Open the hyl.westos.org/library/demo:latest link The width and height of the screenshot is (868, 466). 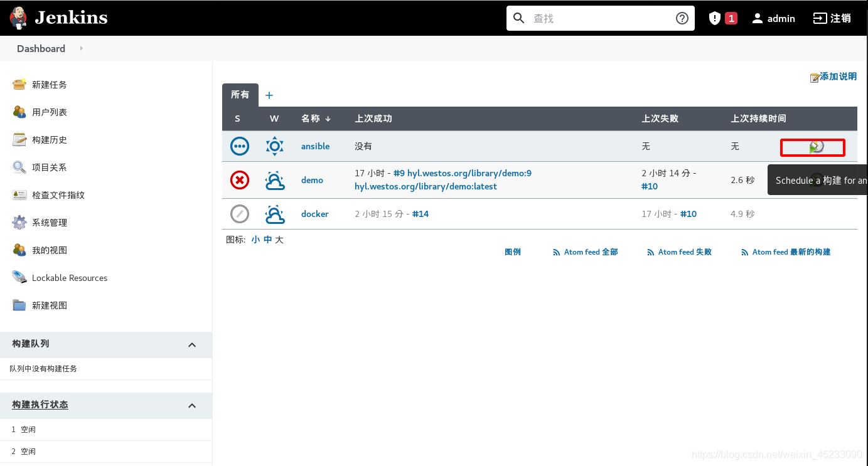point(426,186)
